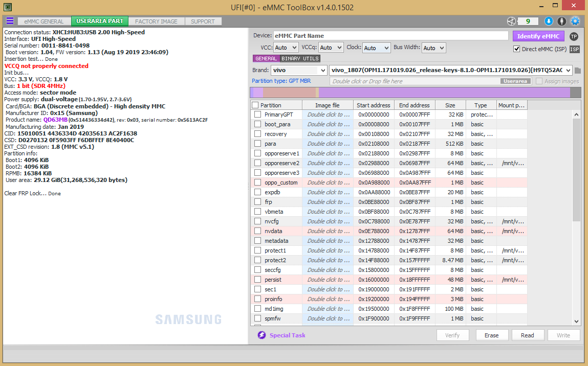Click the ISP pinout icon
Viewport: 588px width, 366px height.
575,49
